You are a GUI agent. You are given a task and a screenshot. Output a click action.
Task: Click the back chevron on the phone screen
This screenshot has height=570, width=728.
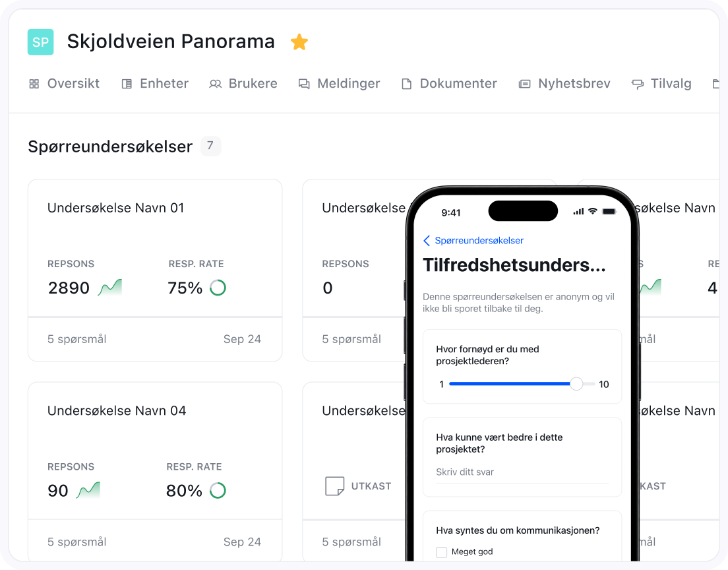click(x=427, y=241)
